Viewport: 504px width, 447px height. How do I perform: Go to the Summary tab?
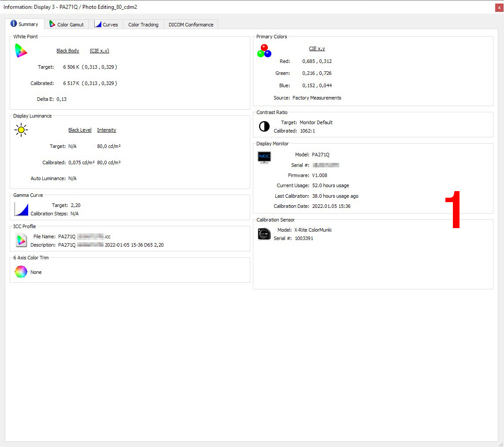pos(25,24)
